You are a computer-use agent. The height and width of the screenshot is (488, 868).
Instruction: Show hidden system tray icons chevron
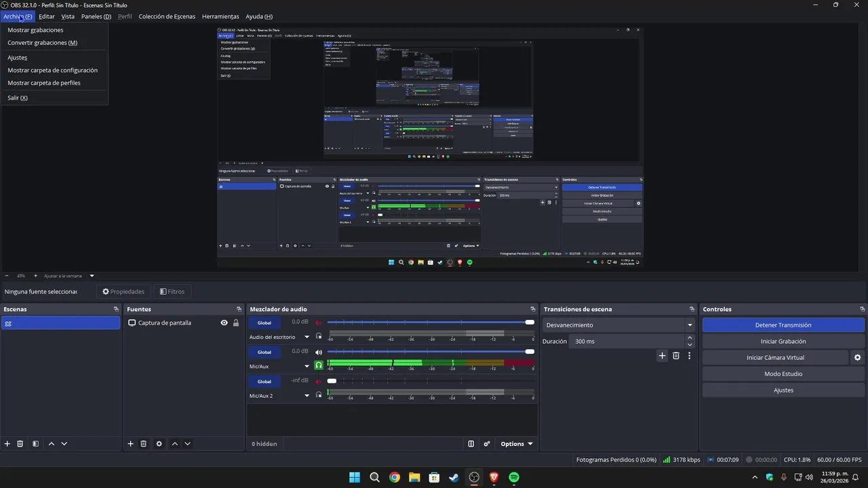[x=755, y=477]
